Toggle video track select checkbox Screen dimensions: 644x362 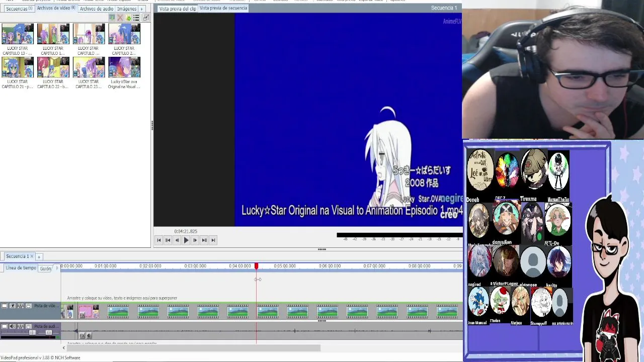pyautogui.click(x=5, y=306)
